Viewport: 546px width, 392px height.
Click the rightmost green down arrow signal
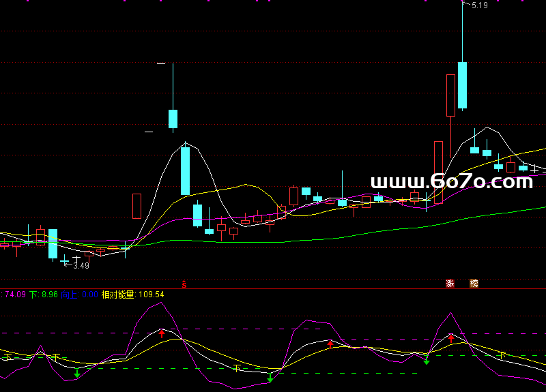click(x=427, y=359)
